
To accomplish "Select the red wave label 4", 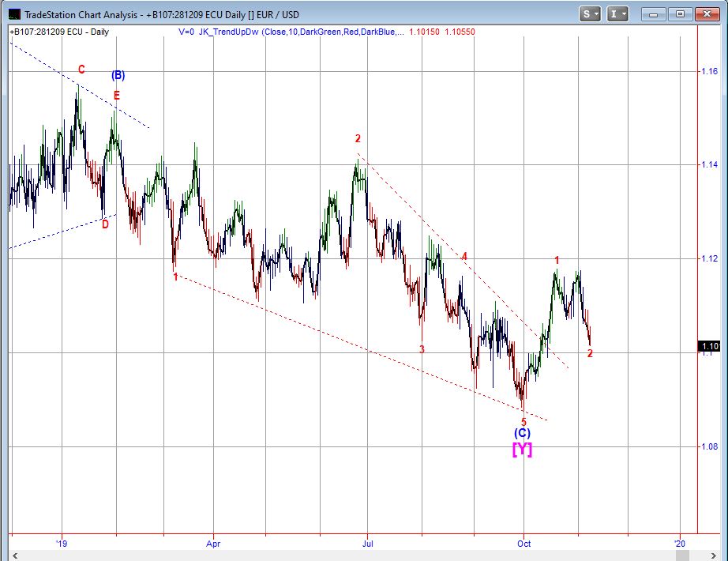I will (464, 257).
